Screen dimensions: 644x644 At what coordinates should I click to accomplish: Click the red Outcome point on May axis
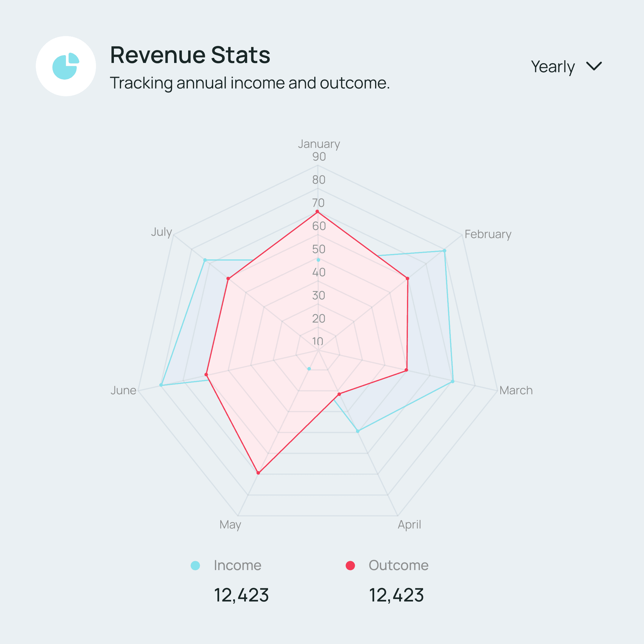(x=258, y=473)
